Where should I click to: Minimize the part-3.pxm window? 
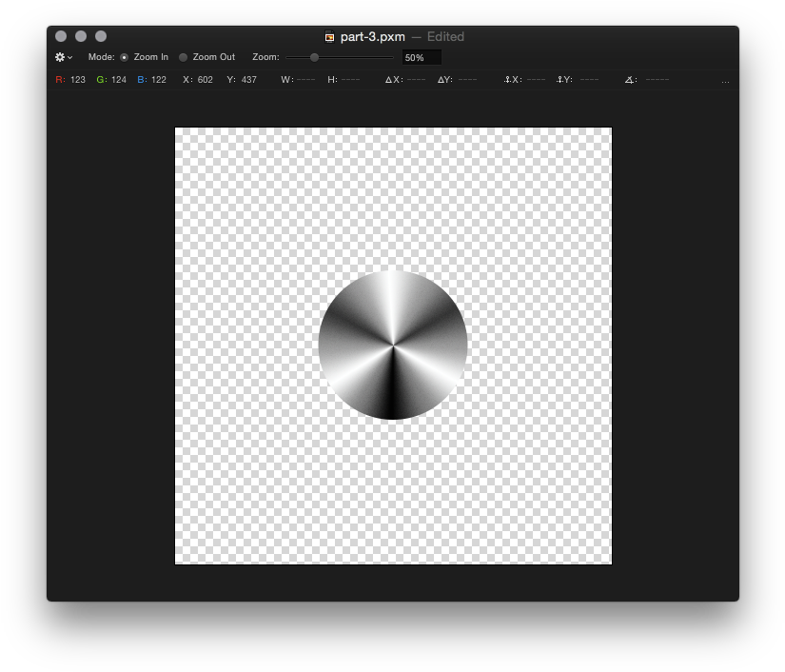click(x=81, y=36)
